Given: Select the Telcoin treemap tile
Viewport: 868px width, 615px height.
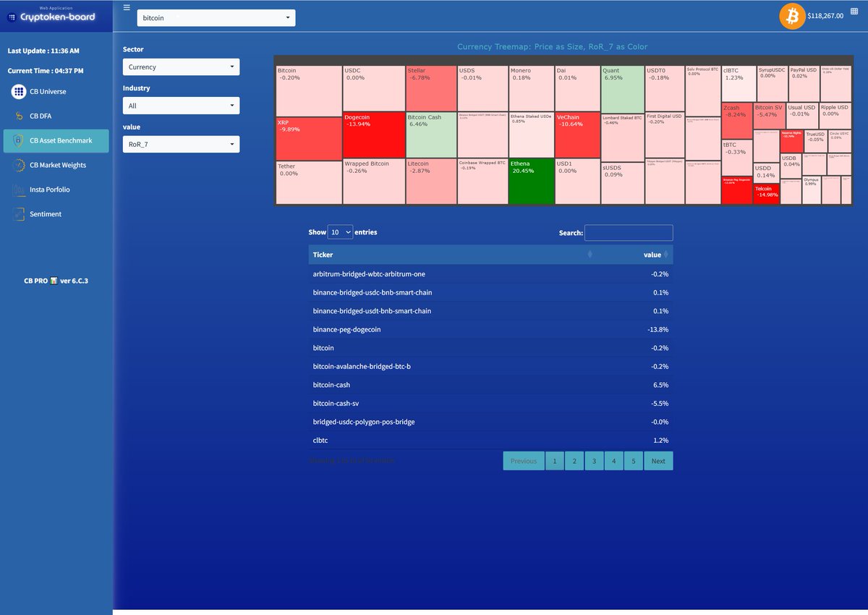Looking at the screenshot, I should point(766,194).
